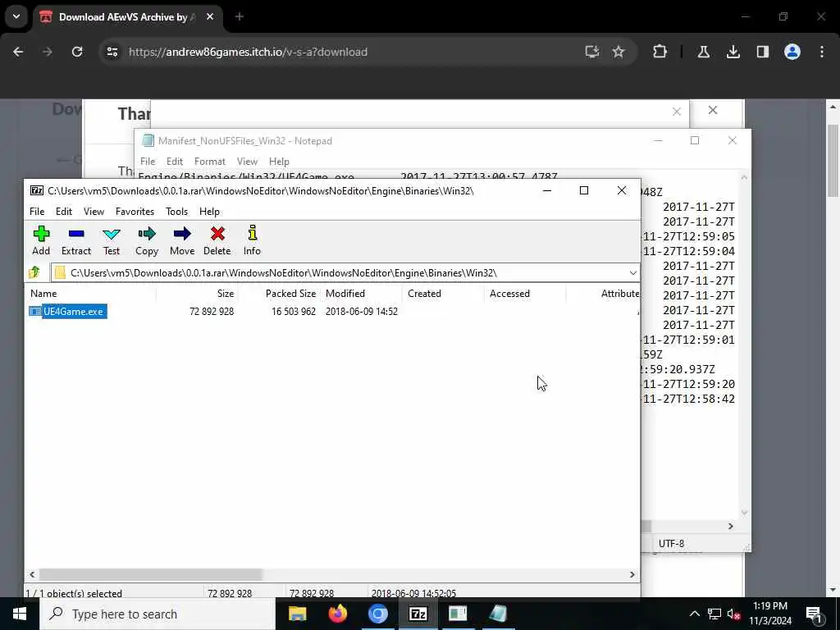Expand the 7-Zip address path dropdown
Viewport: 840px width, 630px height.
pos(632,272)
